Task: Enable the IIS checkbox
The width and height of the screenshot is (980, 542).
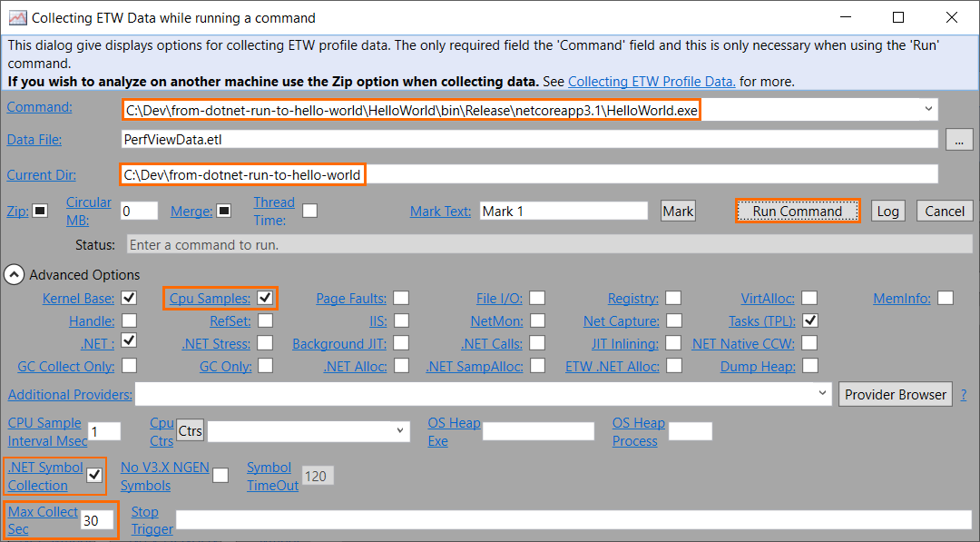Action: (x=402, y=320)
